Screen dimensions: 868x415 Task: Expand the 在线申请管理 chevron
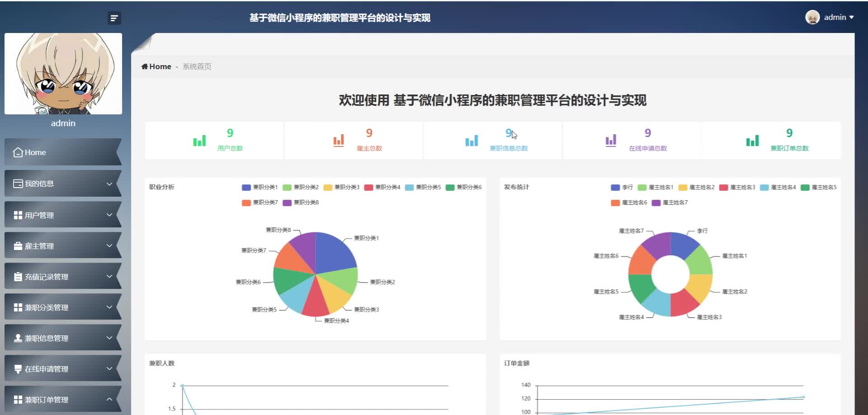point(109,368)
